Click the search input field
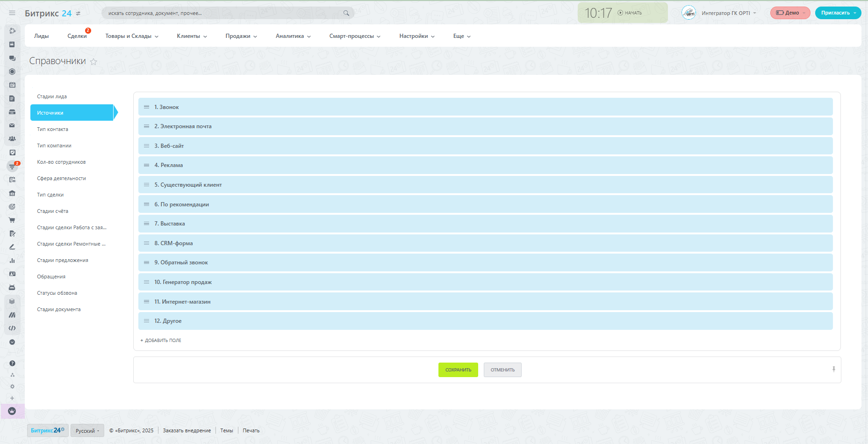The width and height of the screenshot is (868, 444). pyautogui.click(x=228, y=13)
